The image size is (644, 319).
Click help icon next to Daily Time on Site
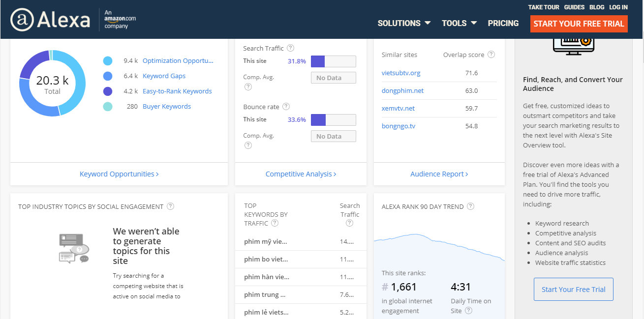tap(468, 311)
